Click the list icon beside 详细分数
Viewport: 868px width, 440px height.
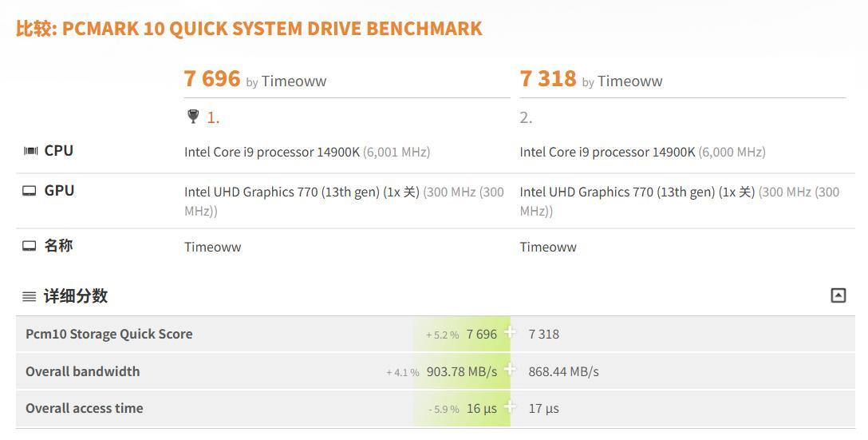point(30,297)
